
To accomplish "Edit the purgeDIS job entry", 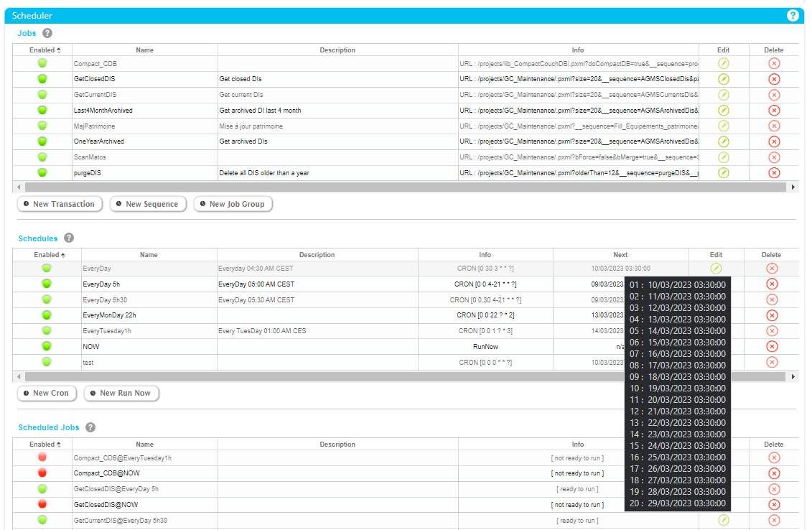I will [x=724, y=173].
